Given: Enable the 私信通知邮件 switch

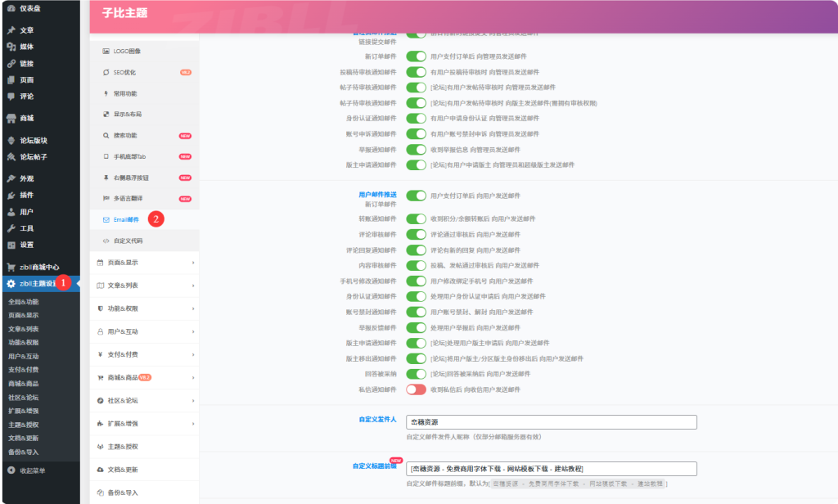Looking at the screenshot, I should (416, 389).
